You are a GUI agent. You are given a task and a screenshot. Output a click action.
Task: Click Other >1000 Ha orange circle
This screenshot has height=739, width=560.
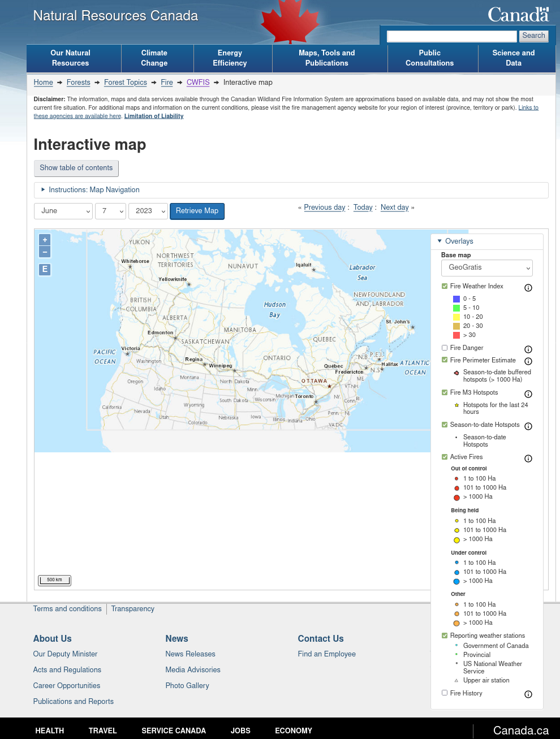click(x=456, y=623)
